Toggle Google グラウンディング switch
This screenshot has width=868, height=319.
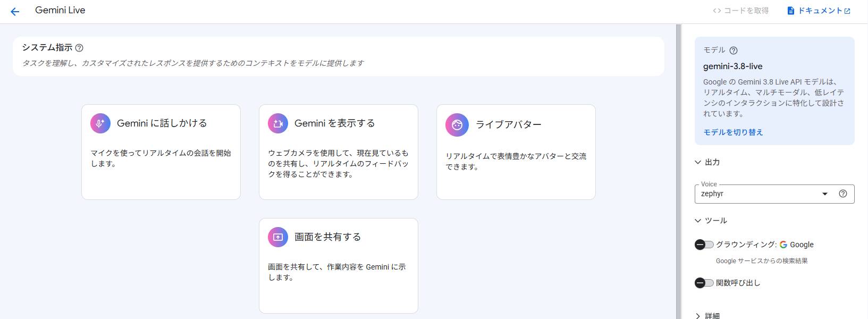[704, 245]
